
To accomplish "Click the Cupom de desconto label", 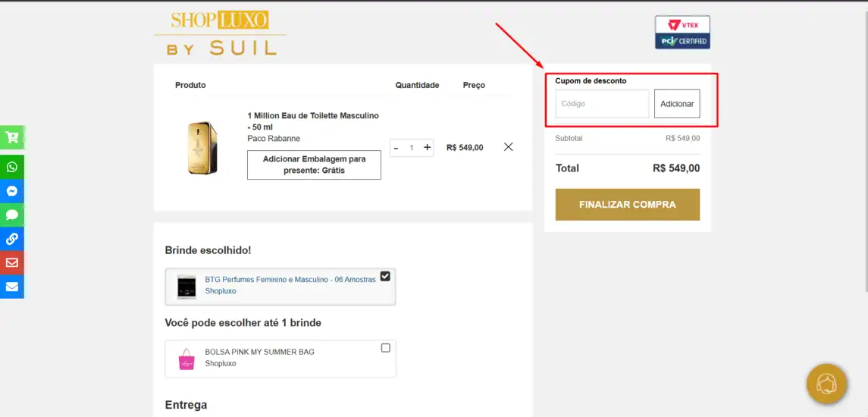I will pyautogui.click(x=591, y=81).
